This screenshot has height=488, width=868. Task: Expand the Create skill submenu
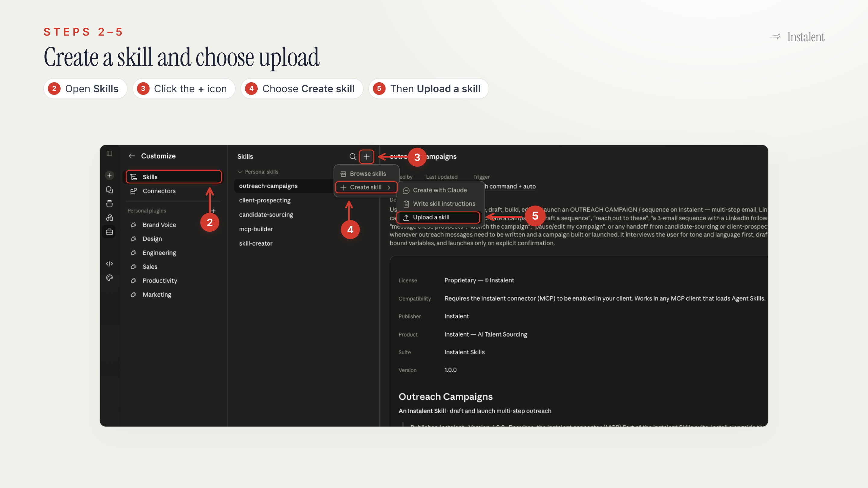(x=366, y=187)
